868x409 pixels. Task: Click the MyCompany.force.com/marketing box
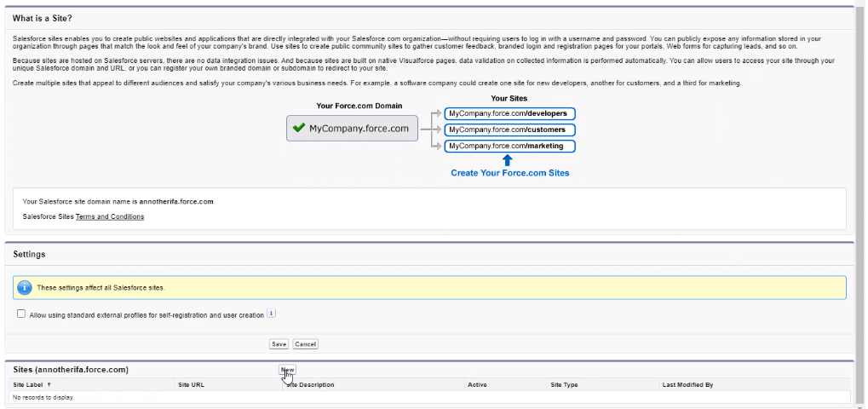[x=509, y=146]
